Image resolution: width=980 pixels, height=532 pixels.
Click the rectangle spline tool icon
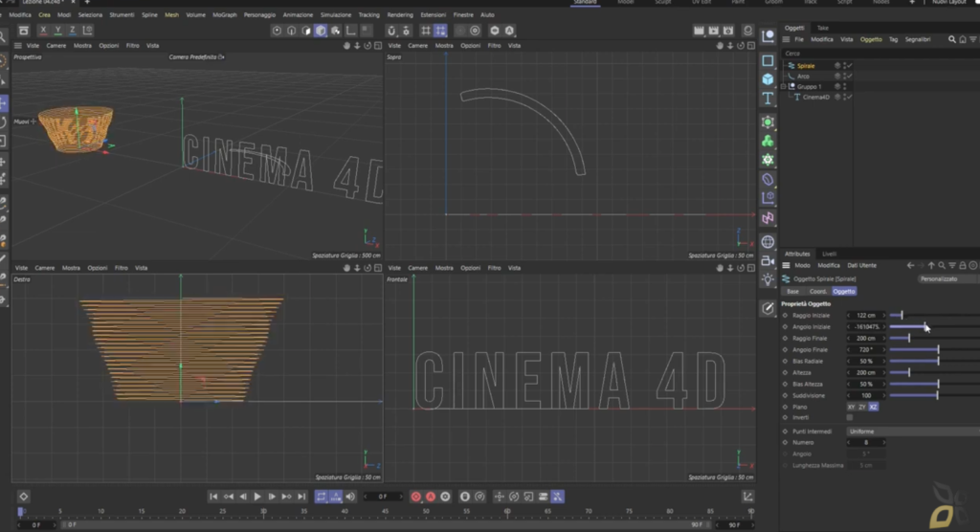[768, 60]
